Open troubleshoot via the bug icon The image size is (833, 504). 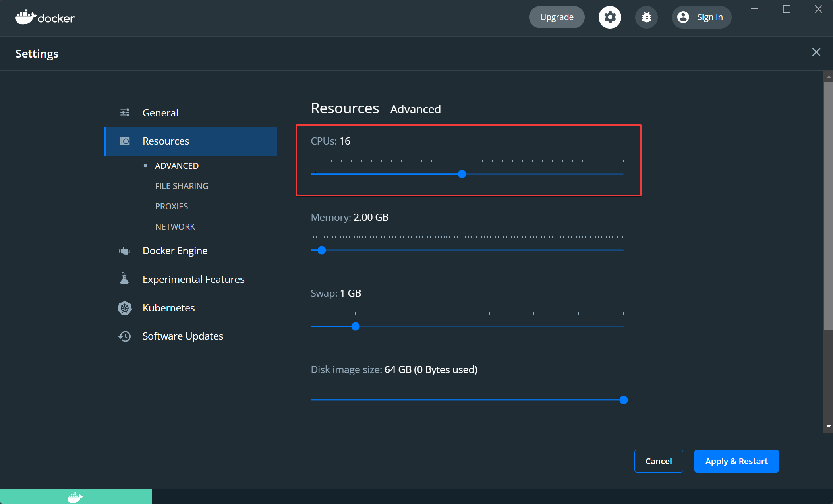(x=646, y=17)
